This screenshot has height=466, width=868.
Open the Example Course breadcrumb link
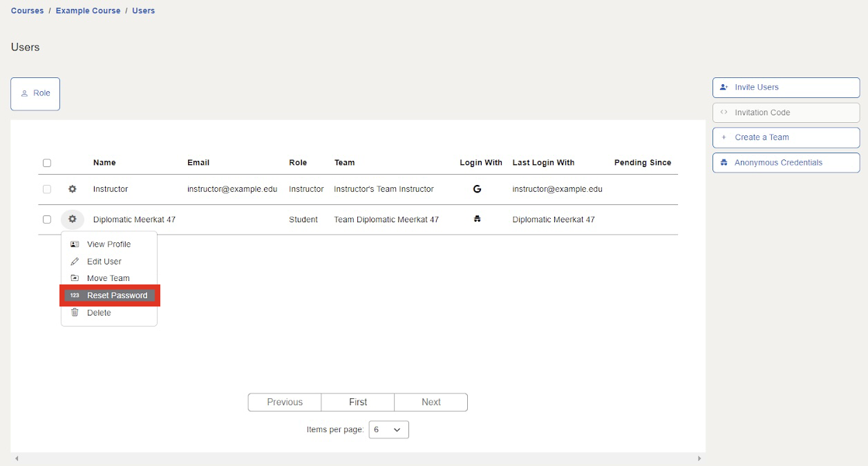click(x=88, y=11)
